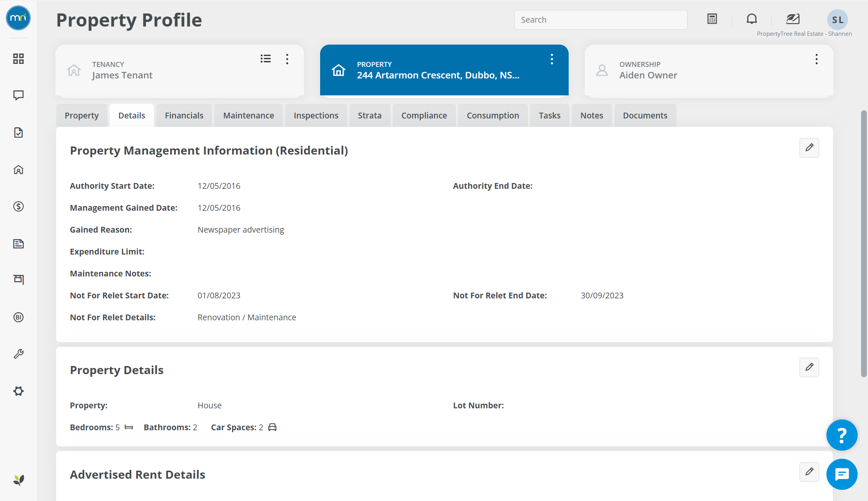Open tenancy list icon on James Tenant card
The image size is (868, 501).
pyautogui.click(x=265, y=59)
